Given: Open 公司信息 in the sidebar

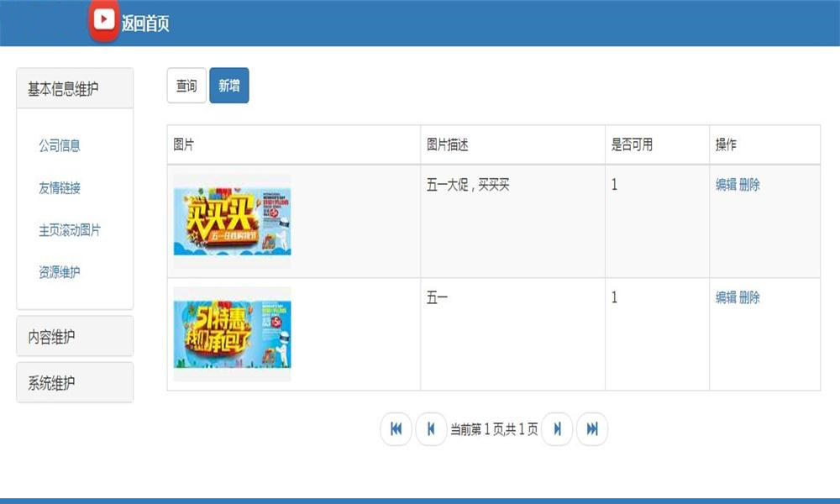Looking at the screenshot, I should 60,145.
